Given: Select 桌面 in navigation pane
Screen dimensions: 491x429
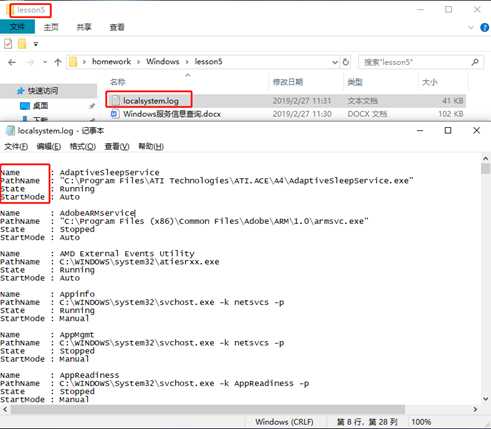Looking at the screenshot, I should point(40,106).
